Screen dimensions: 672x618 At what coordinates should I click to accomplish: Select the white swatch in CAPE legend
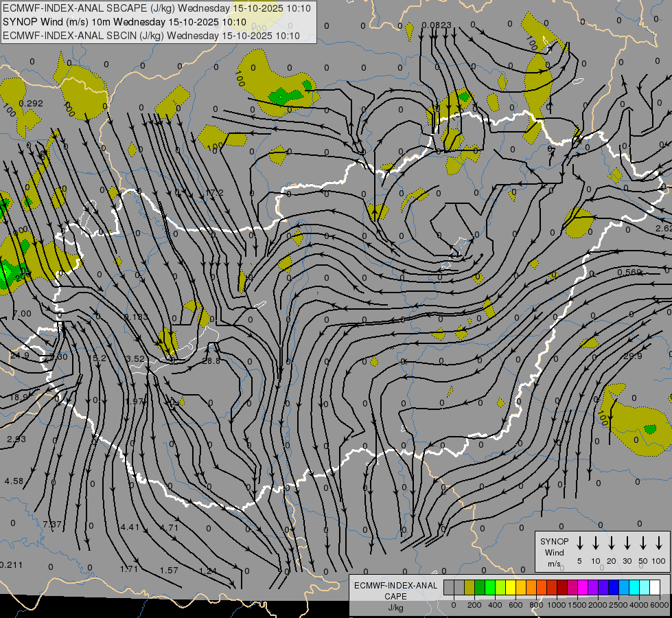[654, 588]
